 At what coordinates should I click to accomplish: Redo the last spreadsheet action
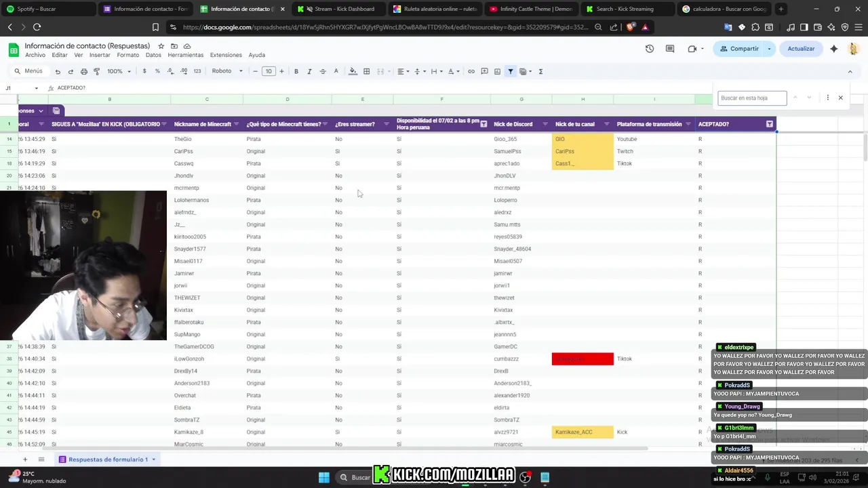pyautogui.click(x=71, y=71)
